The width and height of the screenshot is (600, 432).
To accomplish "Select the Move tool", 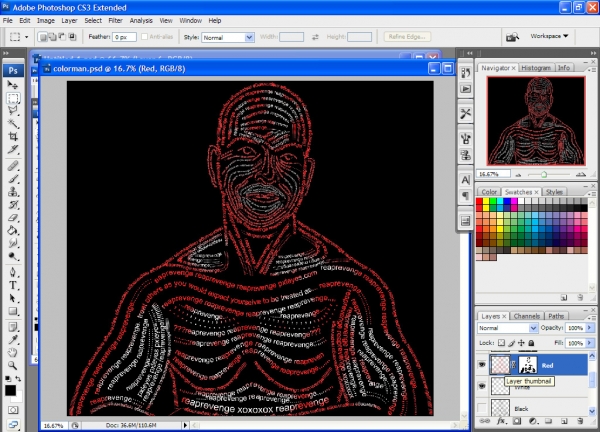I will point(13,85).
